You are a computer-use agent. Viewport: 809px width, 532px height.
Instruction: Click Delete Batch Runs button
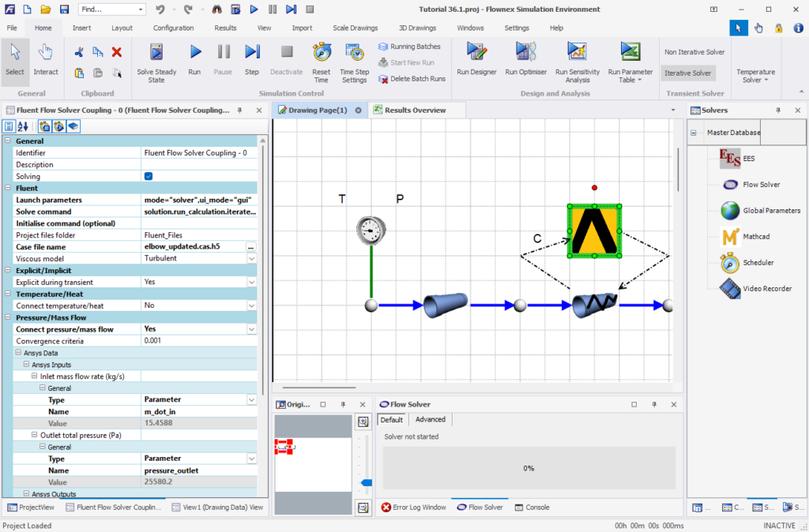[412, 79]
